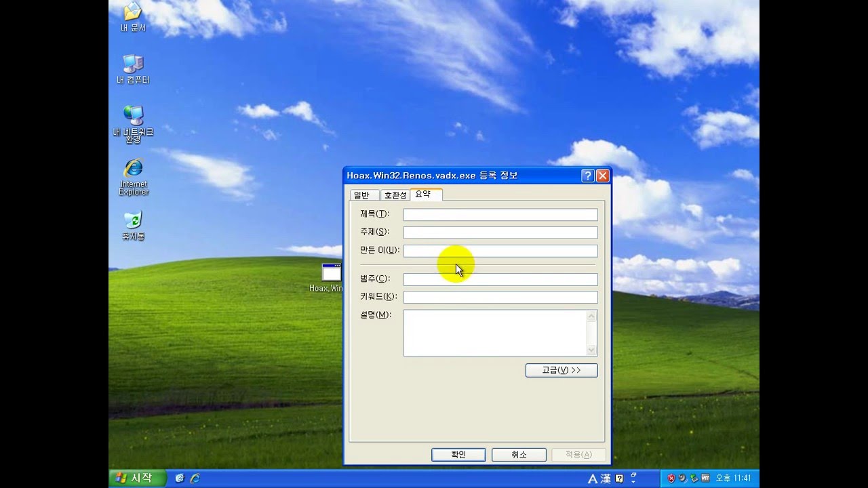Select the 내 네트워크 환경 desktop icon

(x=133, y=125)
